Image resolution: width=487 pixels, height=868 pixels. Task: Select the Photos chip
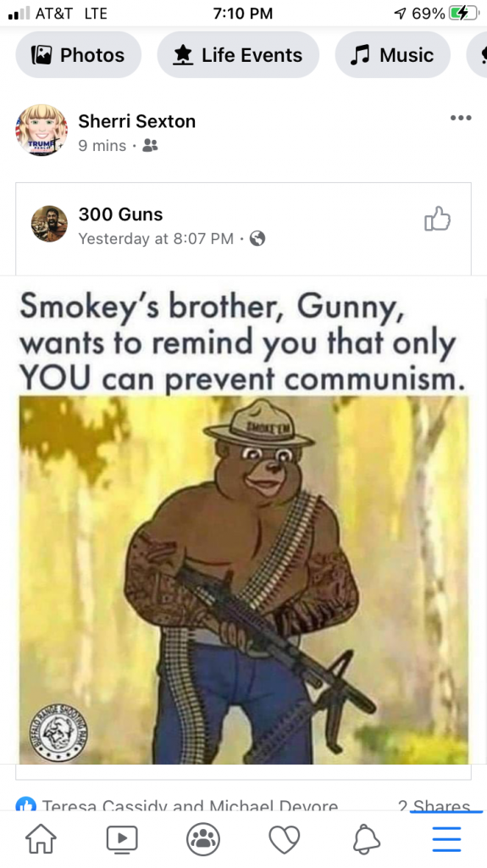tap(78, 55)
